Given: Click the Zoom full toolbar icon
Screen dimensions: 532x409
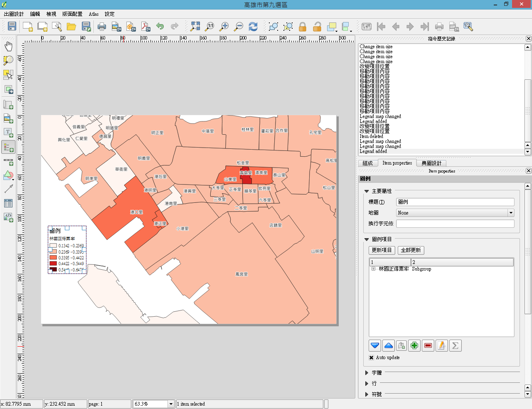Looking at the screenshot, I should pos(195,27).
